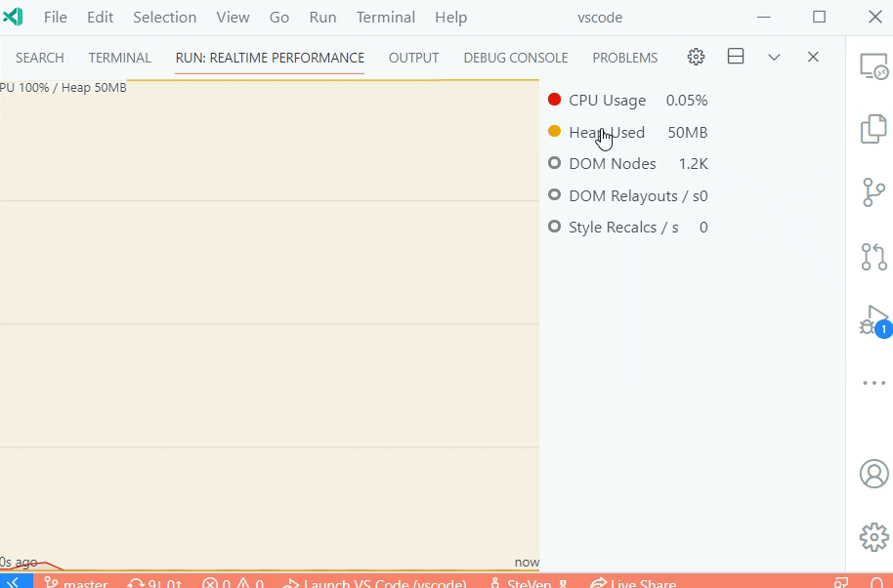The height and width of the screenshot is (588, 893).
Task: Click the panel settings gear icon
Action: pos(696,57)
